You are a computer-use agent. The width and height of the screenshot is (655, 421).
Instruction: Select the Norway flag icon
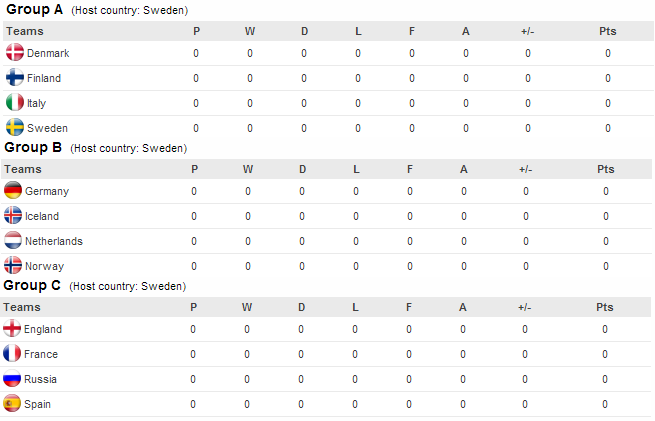(x=13, y=266)
